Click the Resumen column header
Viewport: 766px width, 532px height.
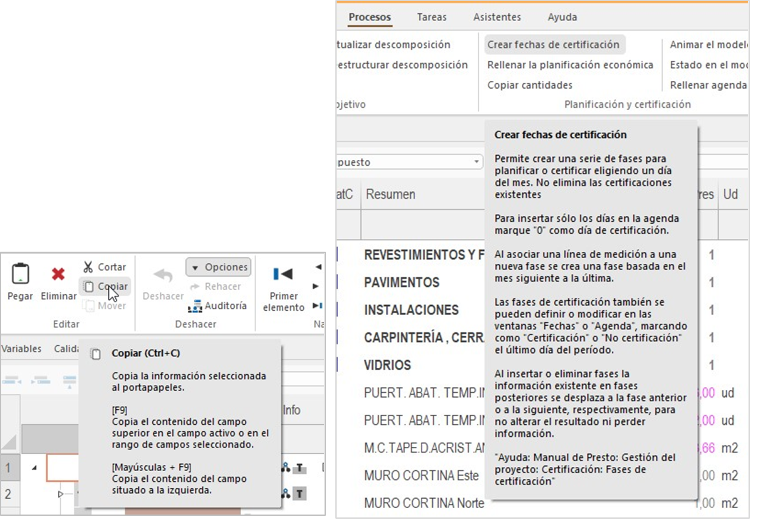pos(391,194)
